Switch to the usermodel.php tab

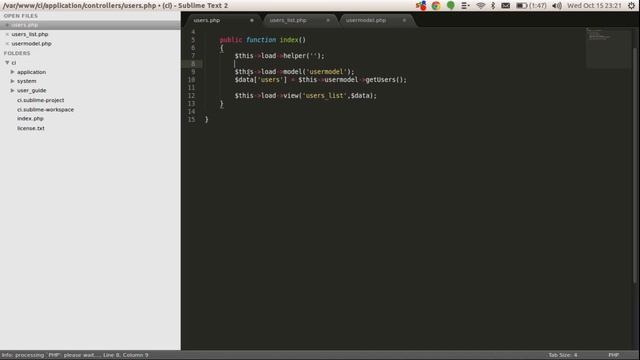(x=366, y=20)
